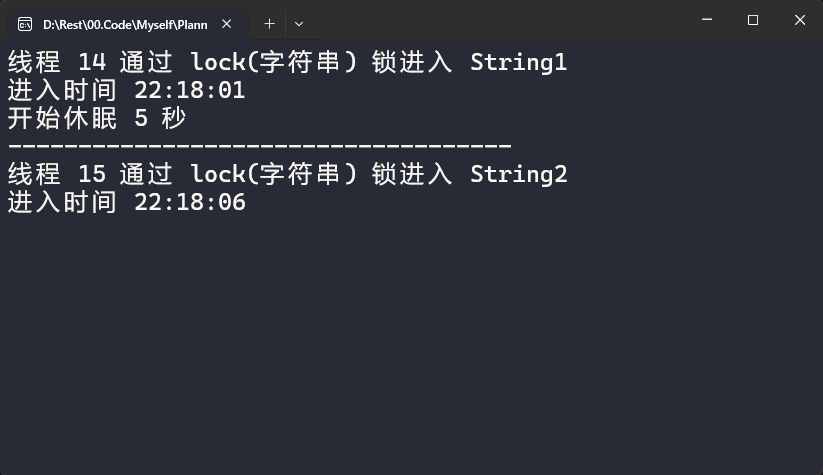Click the timestamp 22:18:06
This screenshot has width=823, height=475.
point(189,202)
